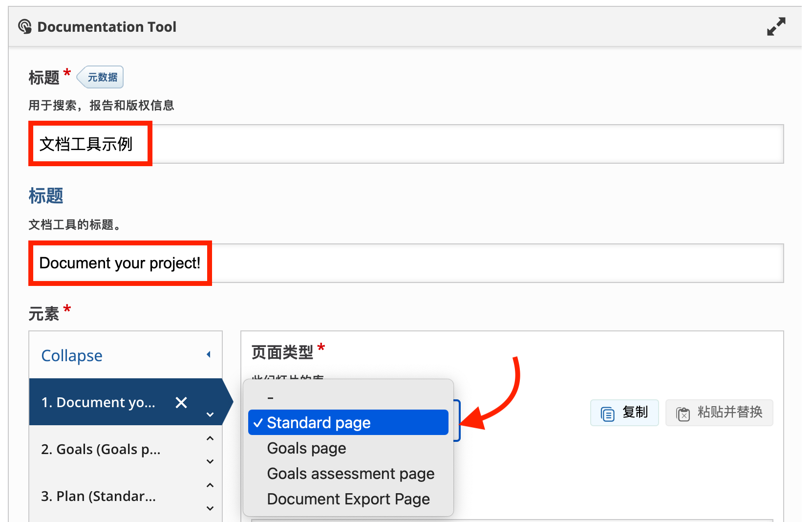Choose the blank dash option
This screenshot has height=522, width=812.
[270, 398]
